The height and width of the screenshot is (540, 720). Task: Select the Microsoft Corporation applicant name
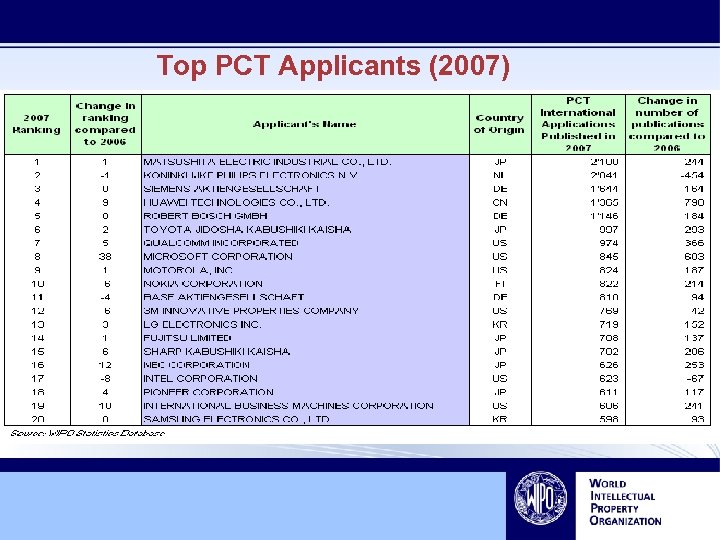click(218, 257)
